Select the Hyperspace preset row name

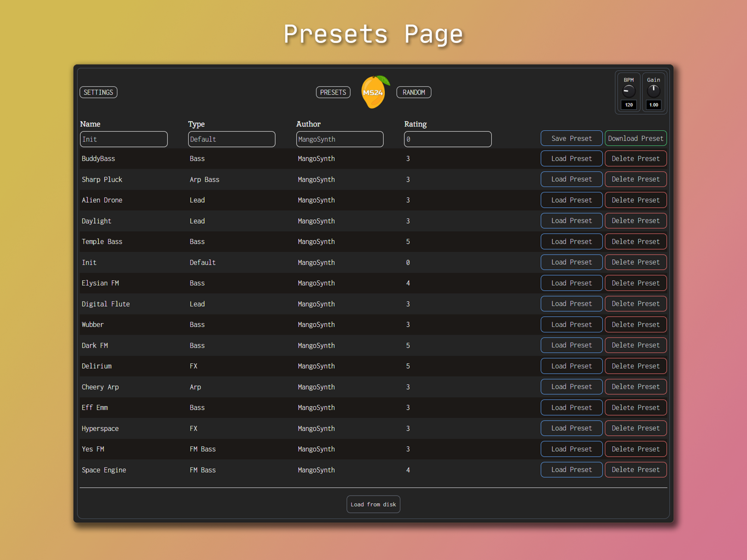(100, 429)
